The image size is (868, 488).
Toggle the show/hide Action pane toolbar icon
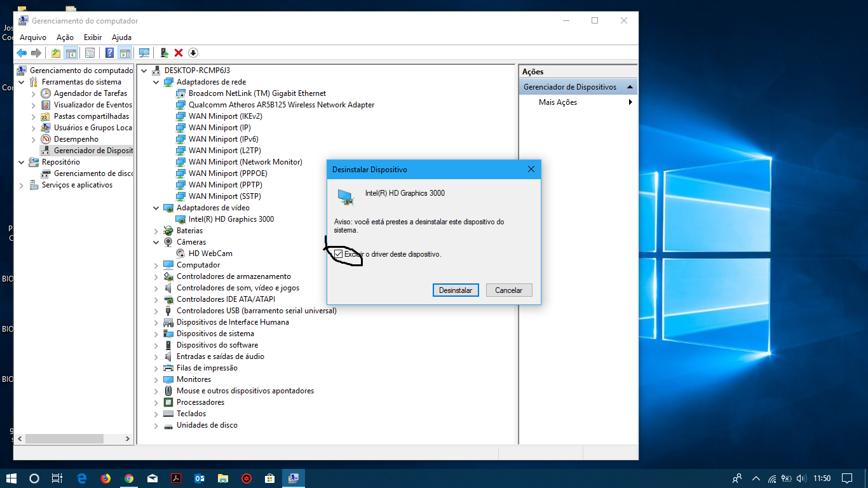point(125,53)
